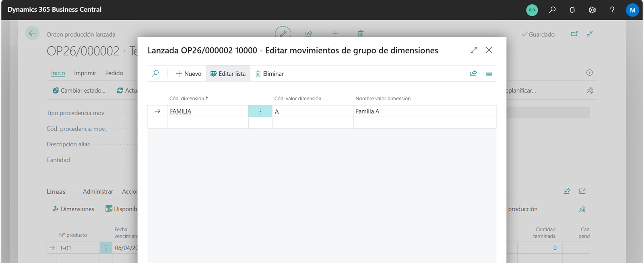
Task: Open the user account avatar M
Action: coord(632,10)
